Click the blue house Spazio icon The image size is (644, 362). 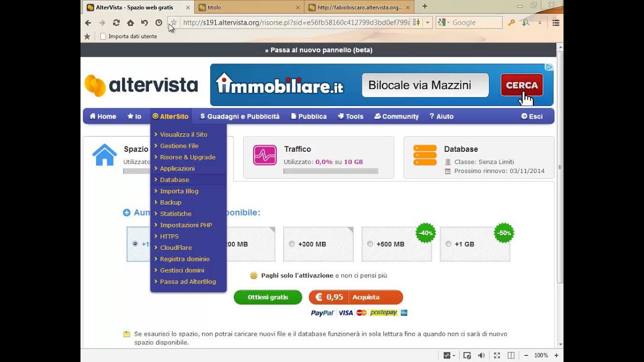click(x=105, y=155)
